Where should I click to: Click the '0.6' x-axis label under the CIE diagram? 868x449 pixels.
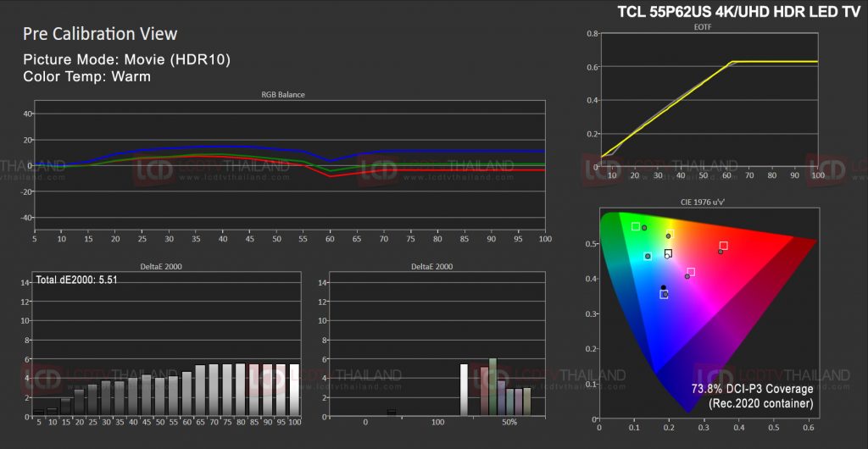tap(808, 428)
